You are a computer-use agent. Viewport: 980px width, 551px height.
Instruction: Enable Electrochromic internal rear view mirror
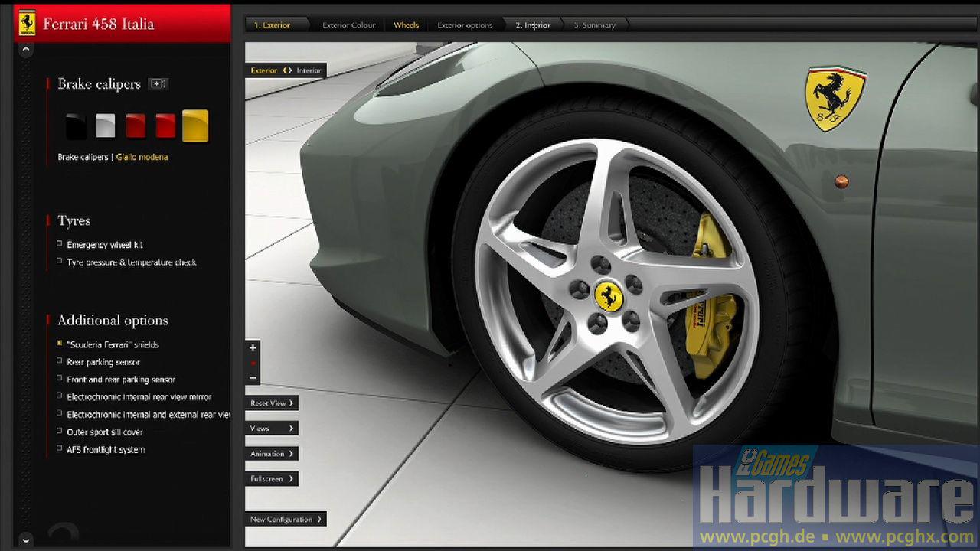[x=60, y=396]
